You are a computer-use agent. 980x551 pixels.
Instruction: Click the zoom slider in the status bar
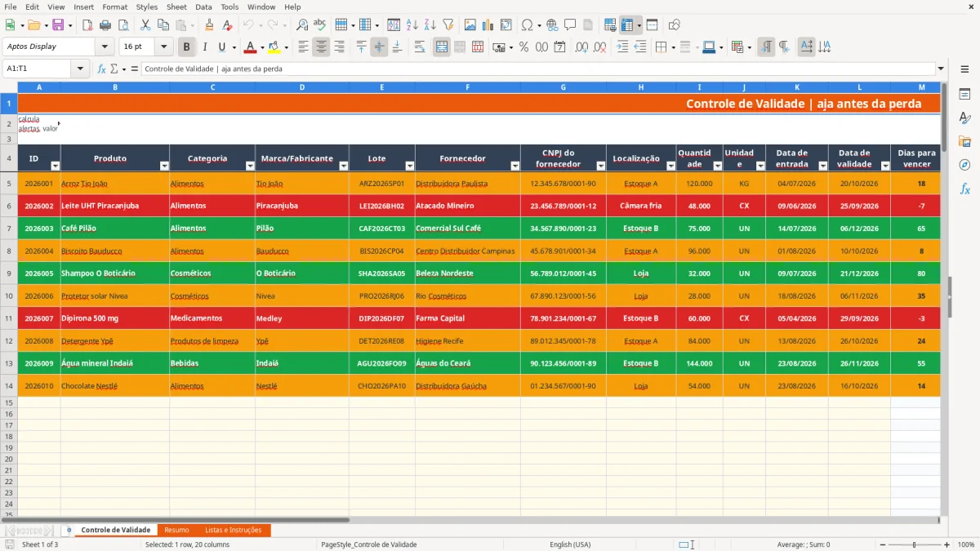click(913, 544)
